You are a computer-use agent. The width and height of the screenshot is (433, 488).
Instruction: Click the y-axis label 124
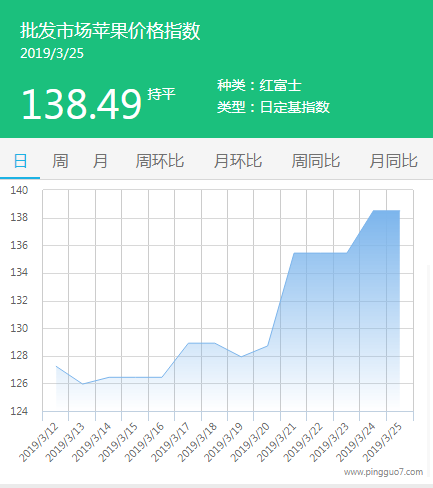tap(19, 411)
